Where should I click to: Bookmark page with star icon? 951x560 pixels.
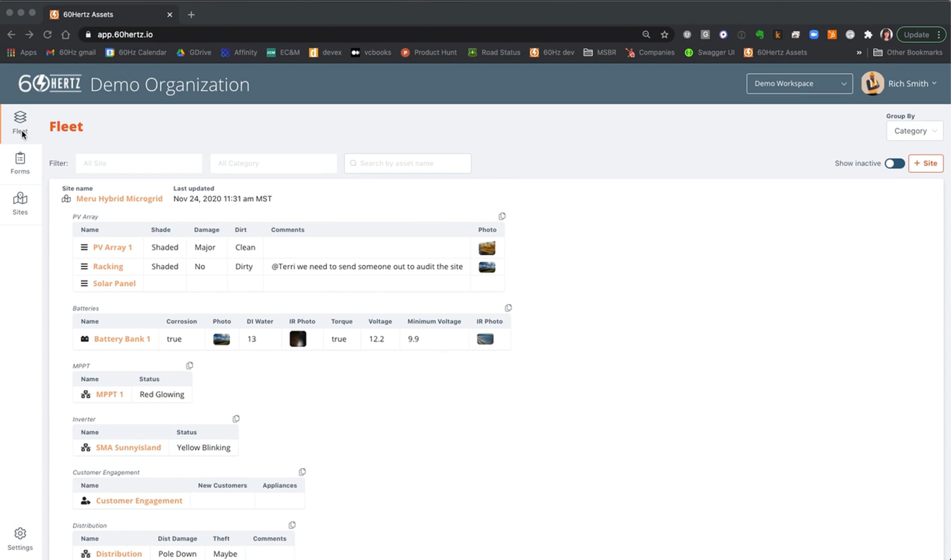665,34
